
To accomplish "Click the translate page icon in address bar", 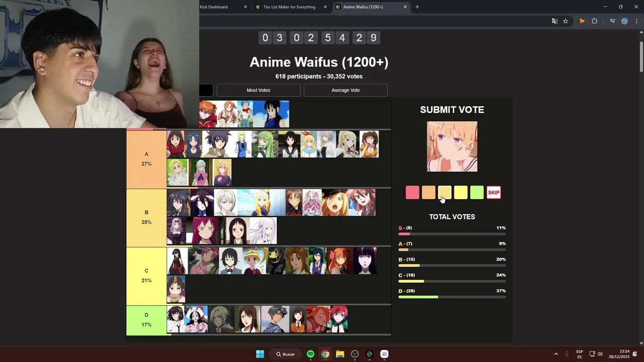I will point(554,21).
